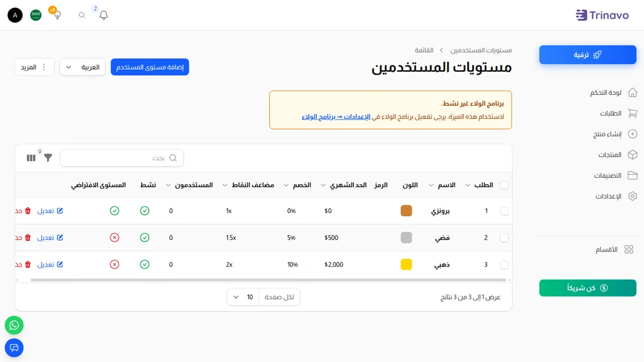Image resolution: width=644 pixels, height=362 pixels.
Task: Check the row checkbox for ذهبي
Action: (504, 265)
